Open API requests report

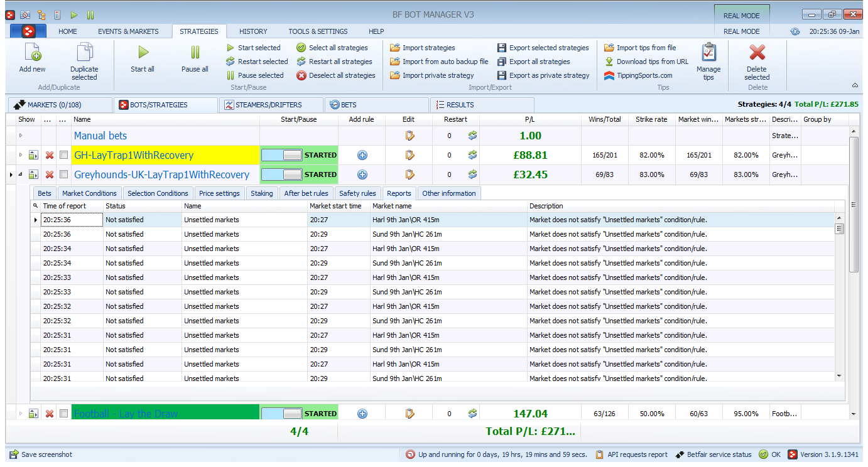[631, 454]
